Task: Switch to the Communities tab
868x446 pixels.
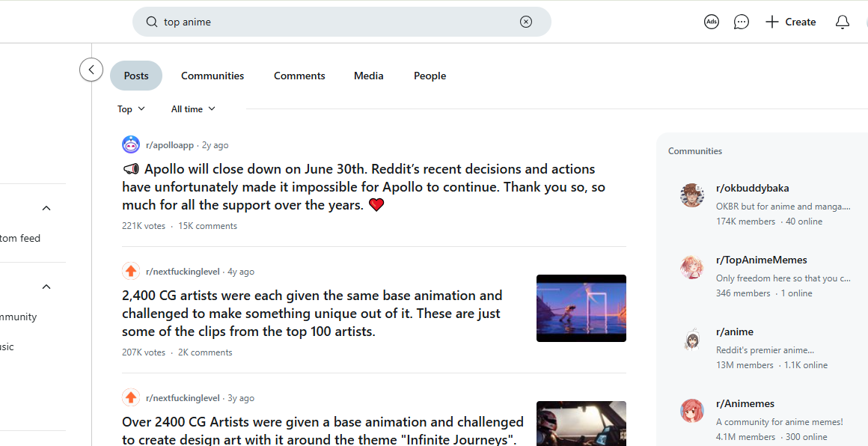Action: [x=213, y=75]
